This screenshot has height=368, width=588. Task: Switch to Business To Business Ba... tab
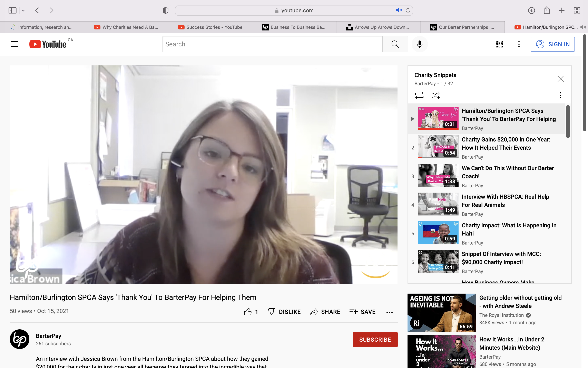[294, 27]
